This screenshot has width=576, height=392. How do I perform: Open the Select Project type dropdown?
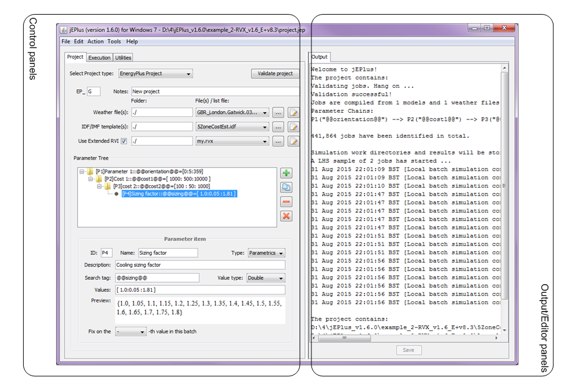click(155, 74)
